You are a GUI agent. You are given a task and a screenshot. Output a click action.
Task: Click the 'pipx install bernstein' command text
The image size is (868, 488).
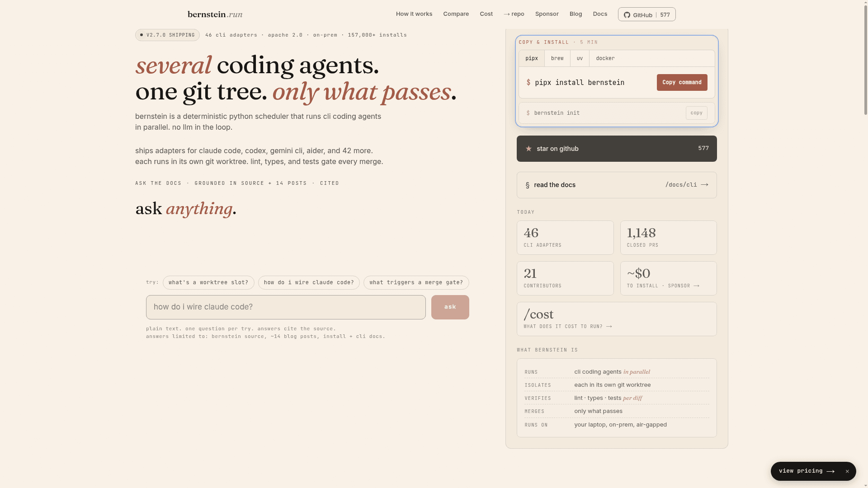click(x=580, y=83)
